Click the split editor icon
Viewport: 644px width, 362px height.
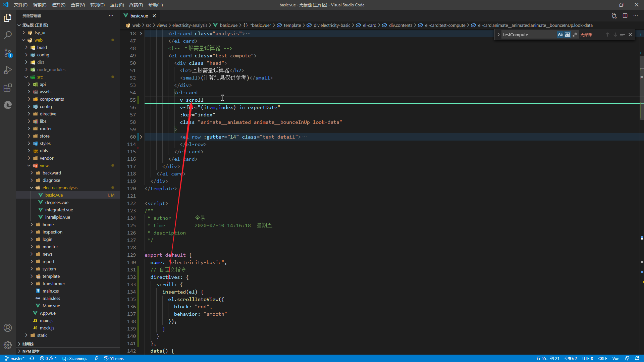(x=625, y=16)
